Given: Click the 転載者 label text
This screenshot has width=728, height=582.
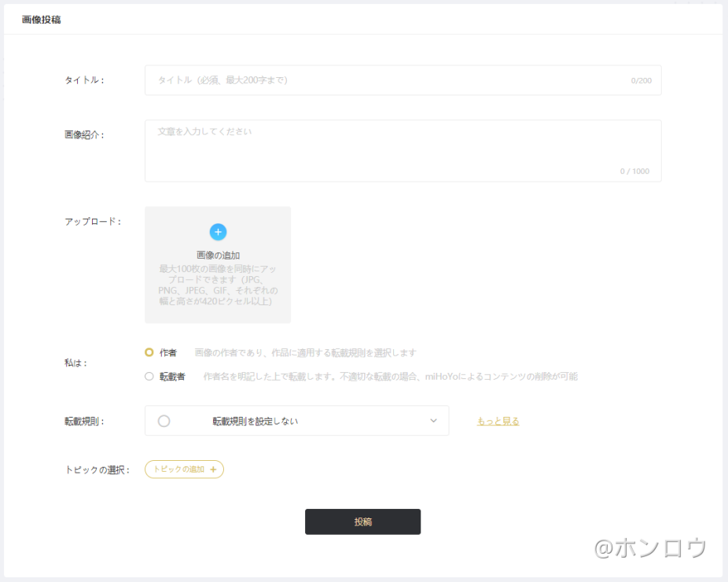Looking at the screenshot, I should point(172,376).
